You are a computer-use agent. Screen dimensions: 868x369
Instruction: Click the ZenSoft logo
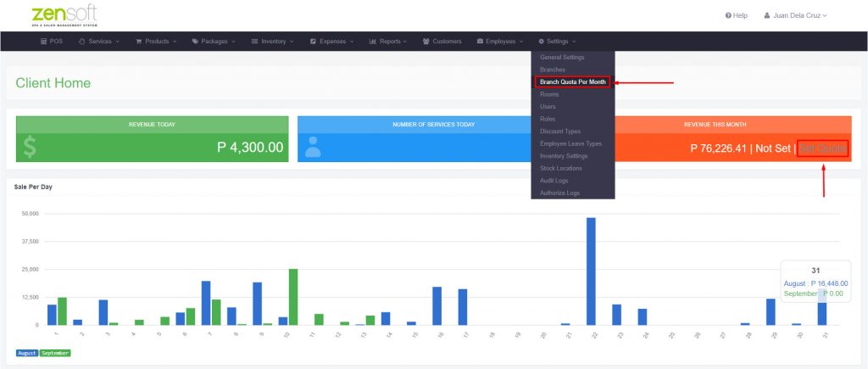click(x=64, y=15)
